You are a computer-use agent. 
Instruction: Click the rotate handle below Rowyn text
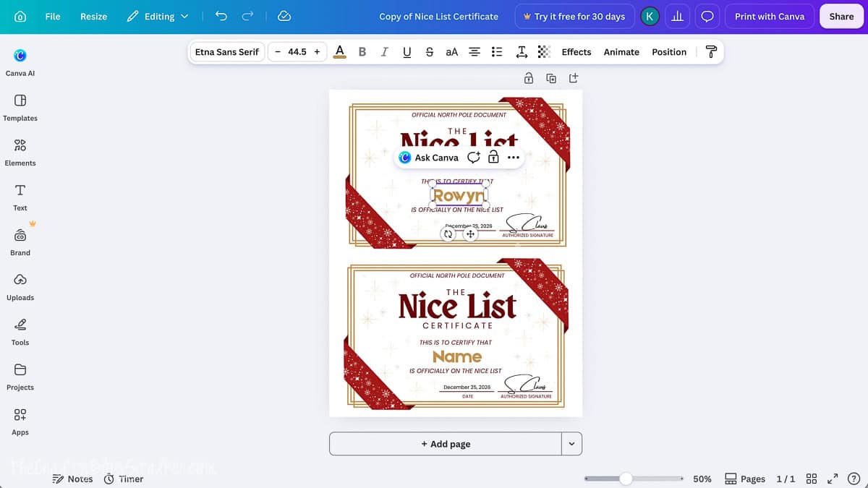[448, 234]
